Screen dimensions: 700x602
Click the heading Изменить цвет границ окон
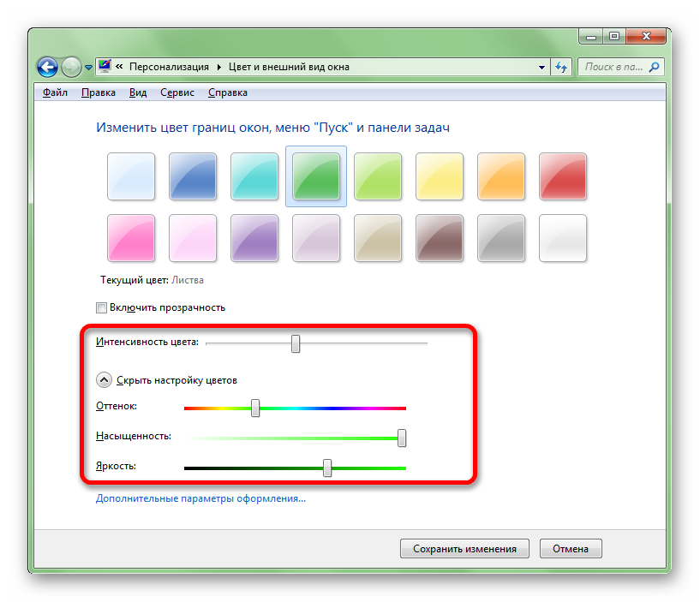pos(272,128)
